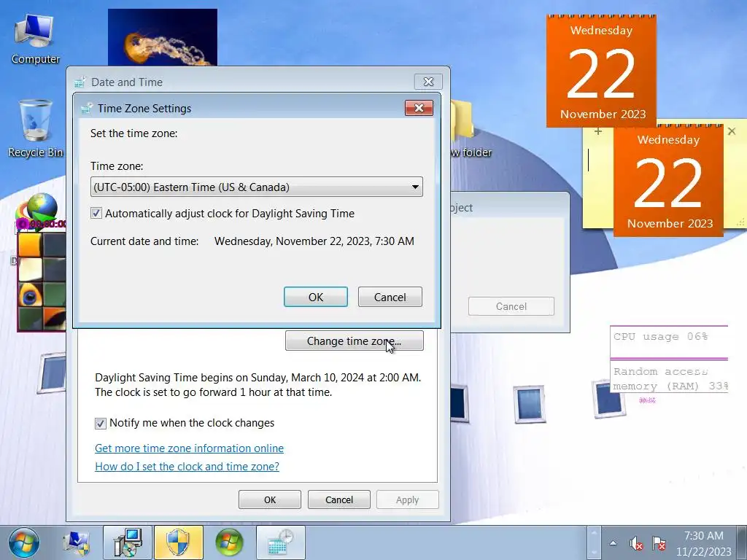Click the first pinned taskbar icon with checkmark
Screen dimensions: 747x560
tap(77, 543)
